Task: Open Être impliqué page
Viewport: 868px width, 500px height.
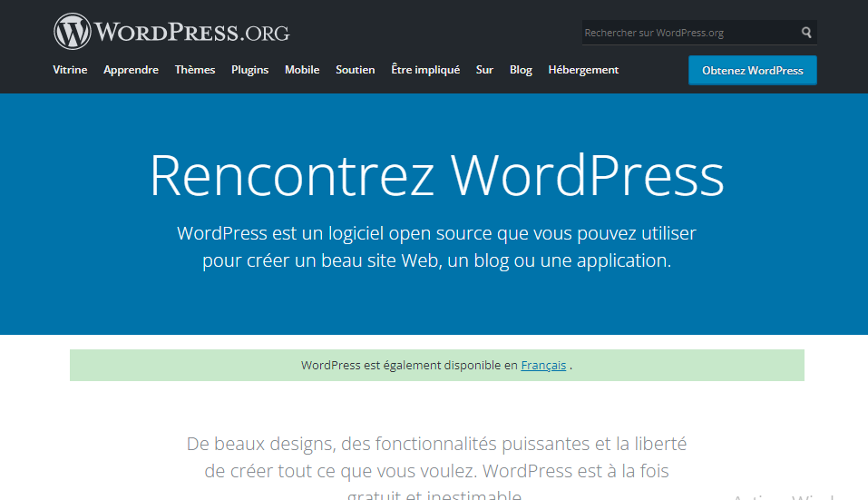Action: coord(425,70)
